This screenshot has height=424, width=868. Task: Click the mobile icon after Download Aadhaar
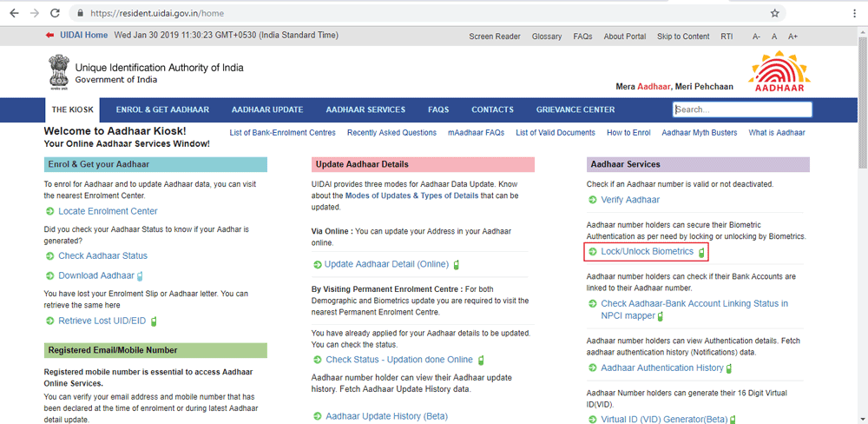coord(141,276)
